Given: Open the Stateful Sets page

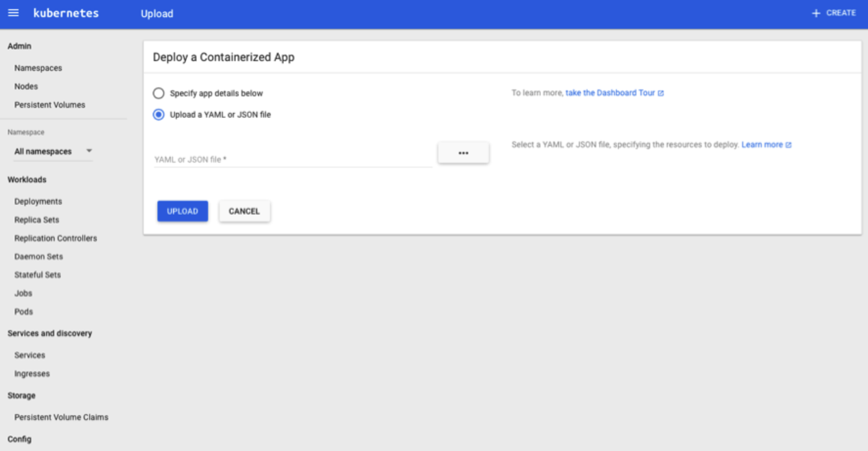Looking at the screenshot, I should pos(37,275).
